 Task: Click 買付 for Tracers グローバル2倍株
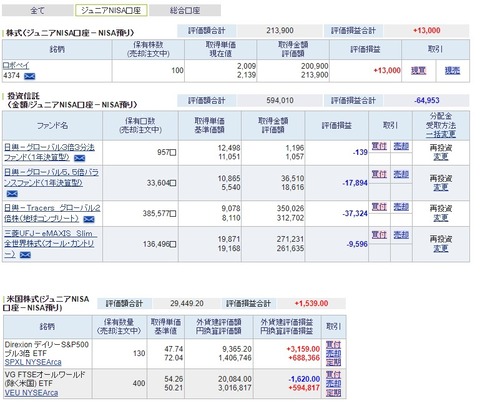pos(379,207)
